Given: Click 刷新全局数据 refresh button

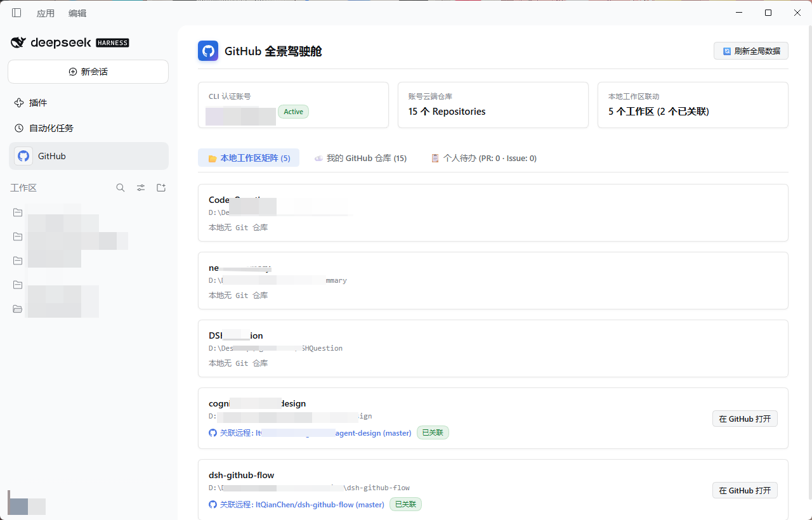Looking at the screenshot, I should pos(751,51).
